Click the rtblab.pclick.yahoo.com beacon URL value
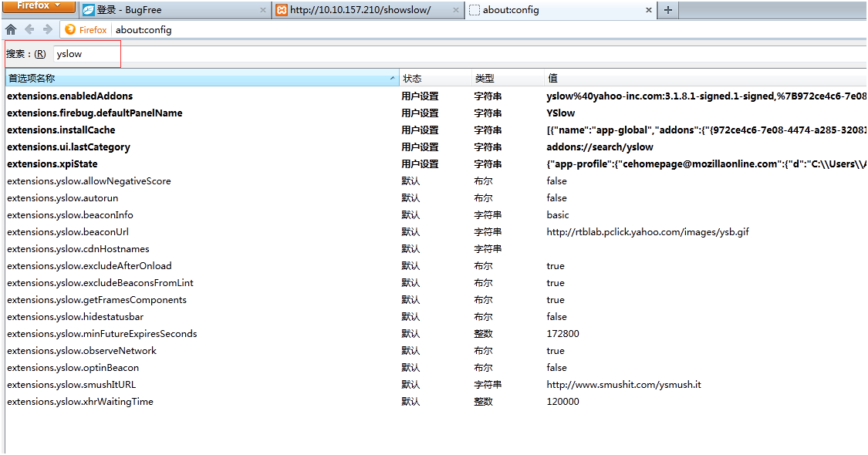The height and width of the screenshot is (455, 868). pos(647,232)
